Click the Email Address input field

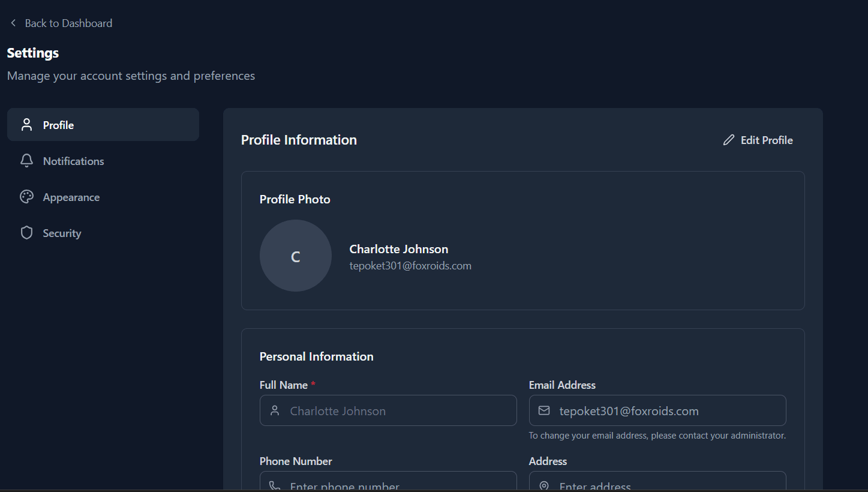coord(657,410)
